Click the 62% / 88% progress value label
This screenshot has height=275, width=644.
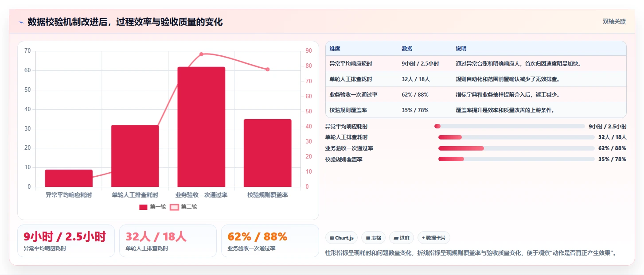[612, 148]
